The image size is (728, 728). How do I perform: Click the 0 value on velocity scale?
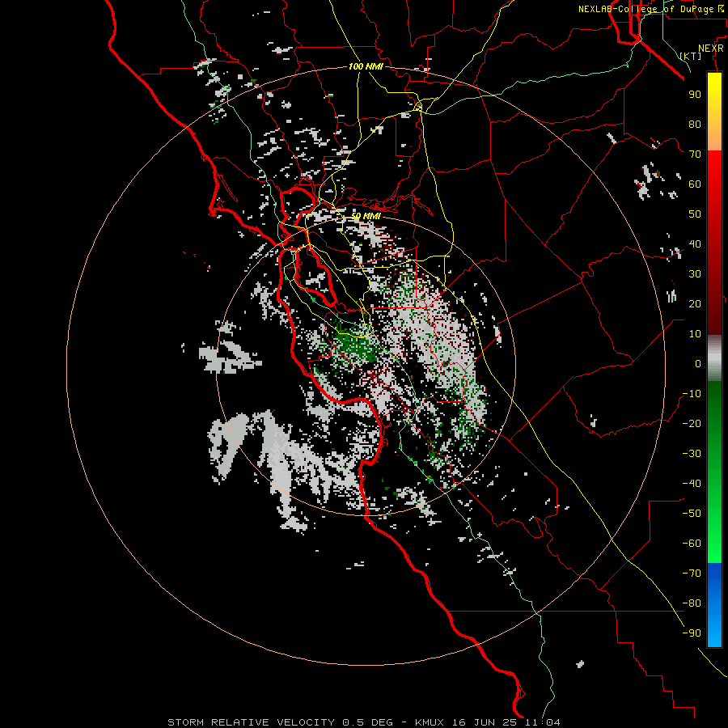[x=698, y=363]
